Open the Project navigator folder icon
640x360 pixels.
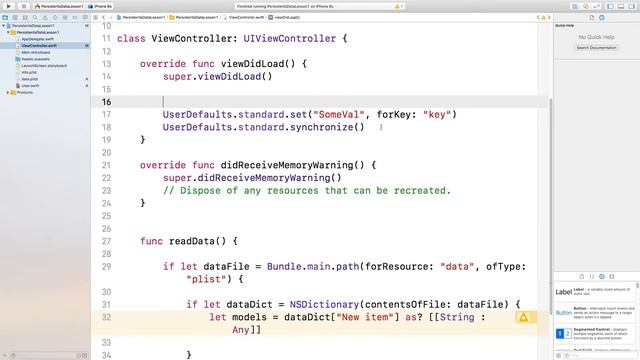(5, 18)
